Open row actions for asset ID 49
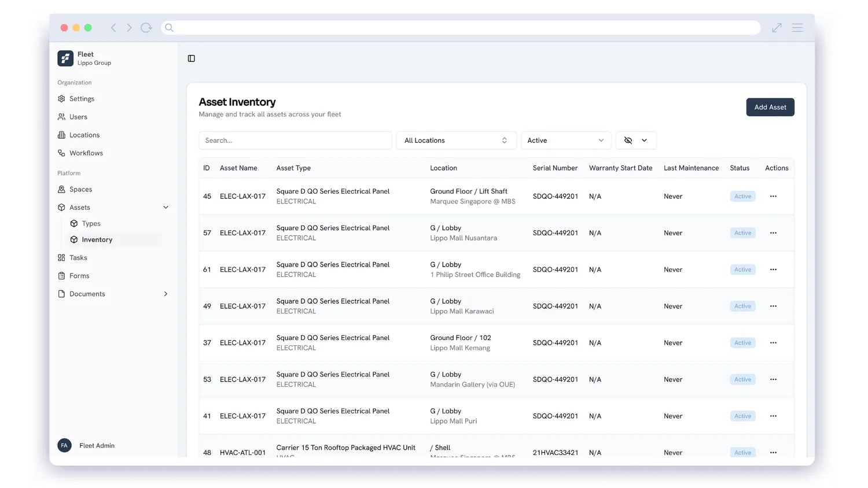868x488 pixels. (x=773, y=306)
